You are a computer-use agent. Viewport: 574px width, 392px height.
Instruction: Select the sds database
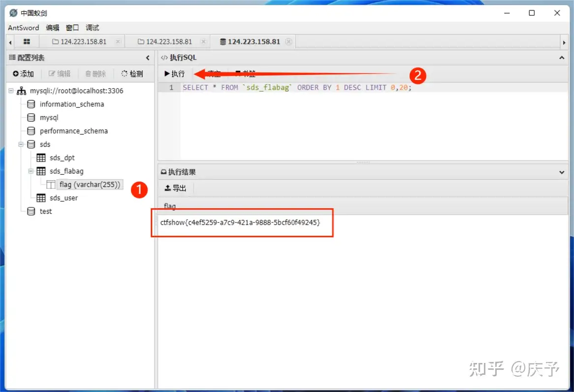coord(45,144)
